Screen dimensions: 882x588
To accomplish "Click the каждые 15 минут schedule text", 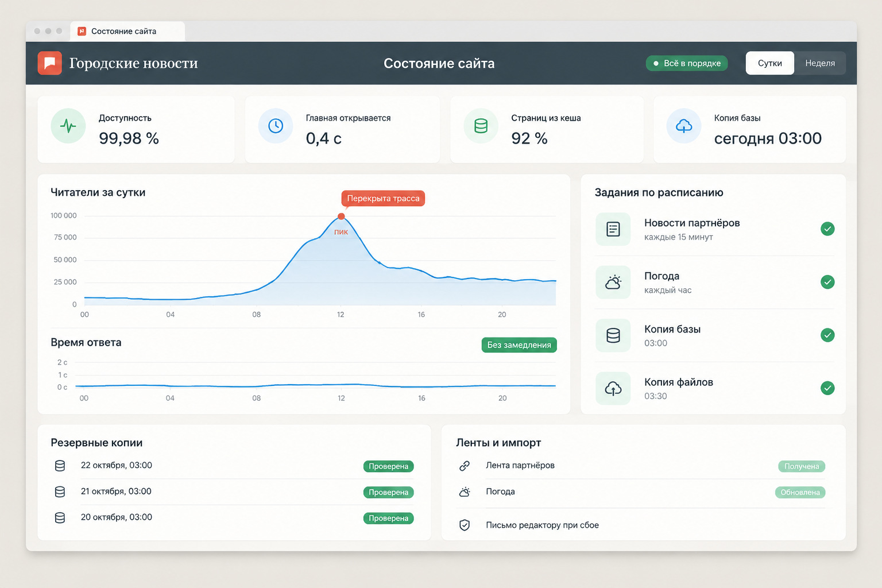I will pos(679,237).
